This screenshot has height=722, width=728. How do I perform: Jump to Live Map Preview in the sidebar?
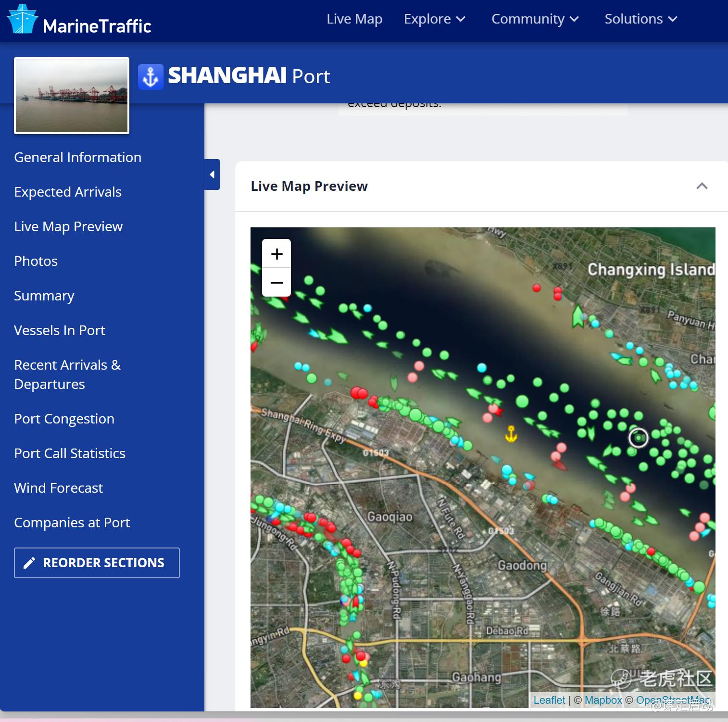(68, 226)
